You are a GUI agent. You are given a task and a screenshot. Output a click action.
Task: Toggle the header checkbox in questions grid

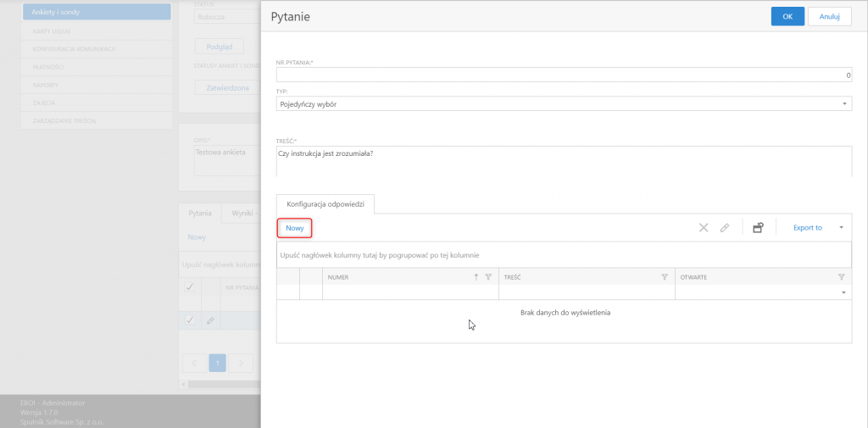click(189, 286)
